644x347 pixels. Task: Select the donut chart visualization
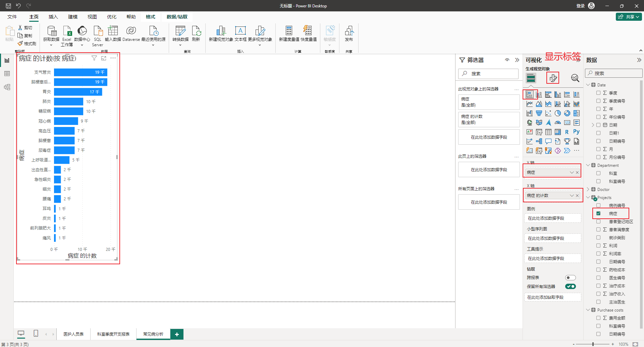(567, 113)
